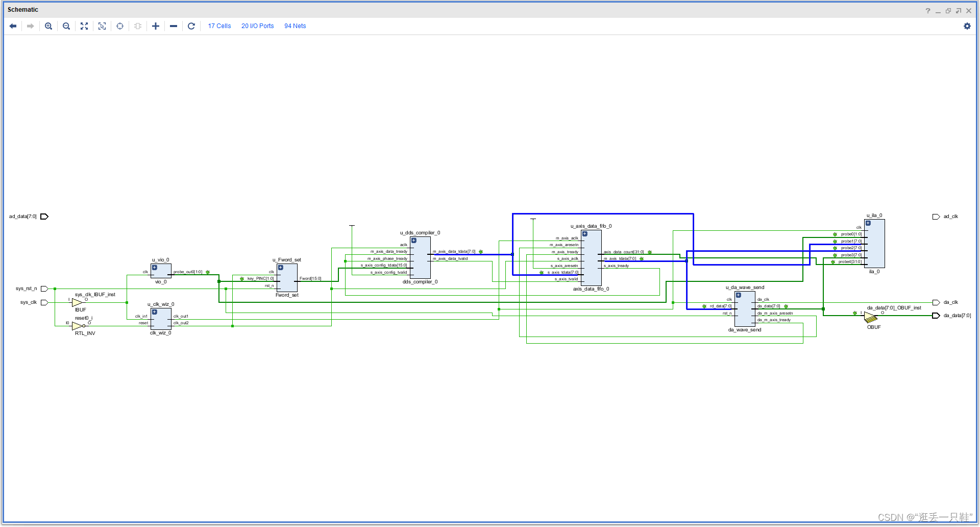
Task: Click the collapse minus button in toolbar
Action: (x=174, y=26)
